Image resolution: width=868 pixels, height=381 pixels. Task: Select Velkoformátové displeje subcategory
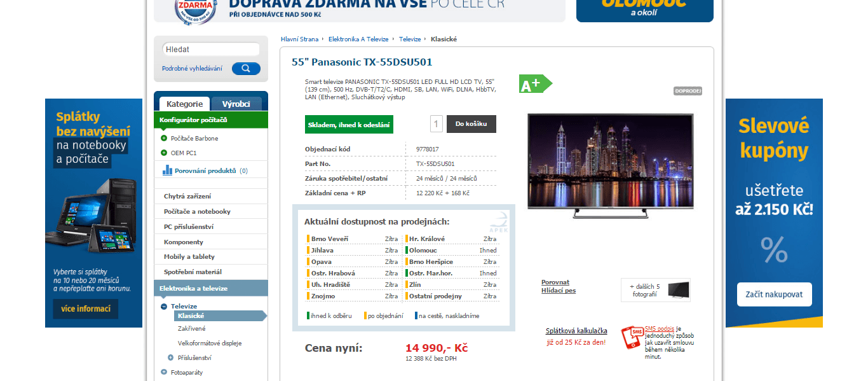(x=210, y=343)
